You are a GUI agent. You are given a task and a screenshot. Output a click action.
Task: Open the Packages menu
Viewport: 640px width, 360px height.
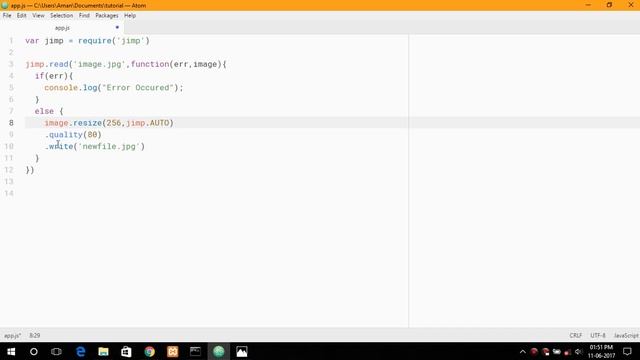[107, 16]
